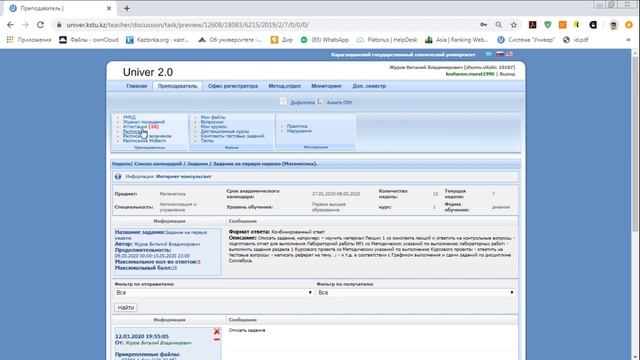Open the black square extension icon
Screen dimensions: 640x360
[x=593, y=25]
